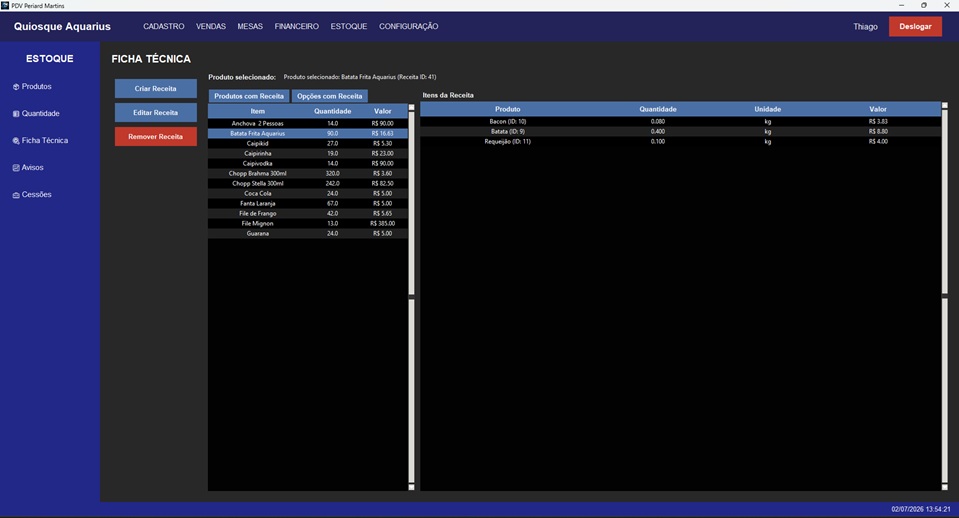Screen dimensions: 959x518
Task: Open the MESAS menu
Action: tap(250, 26)
